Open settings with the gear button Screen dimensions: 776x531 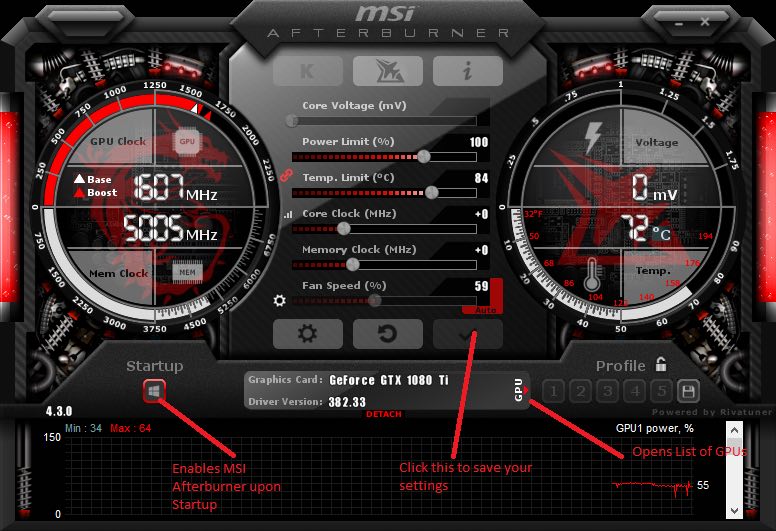308,334
